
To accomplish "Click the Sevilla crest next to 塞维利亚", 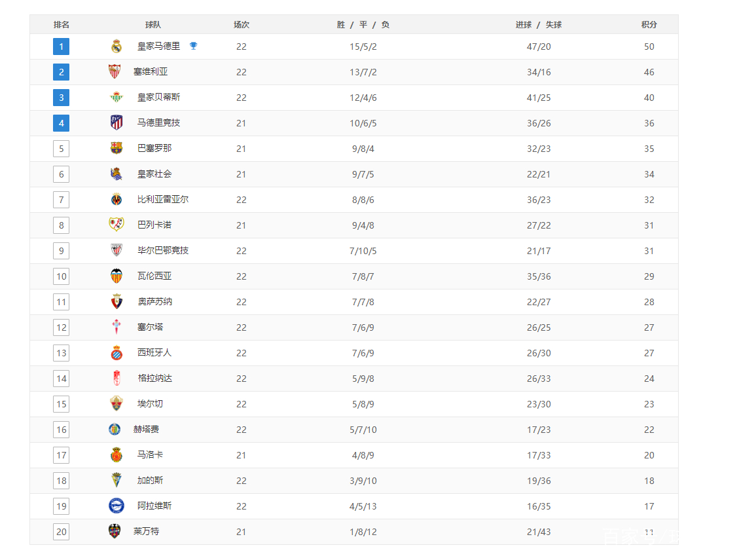I will pos(115,71).
